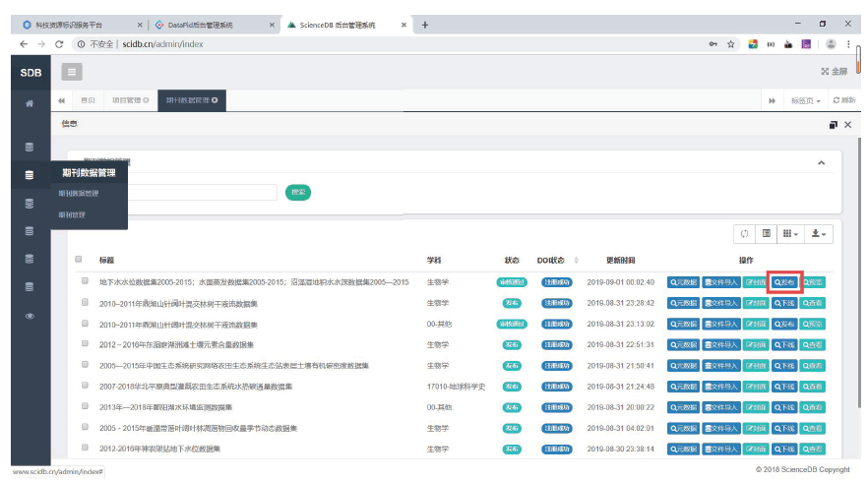This screenshot has width=868, height=480.
Task: Click title 2005 - 2015年暖温带落叶阔叶林
Action: (198, 428)
